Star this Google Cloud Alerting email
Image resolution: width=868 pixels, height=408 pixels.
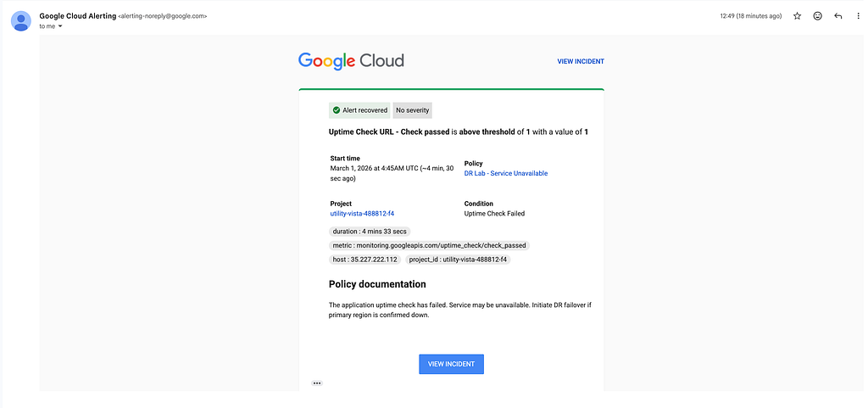pos(797,16)
